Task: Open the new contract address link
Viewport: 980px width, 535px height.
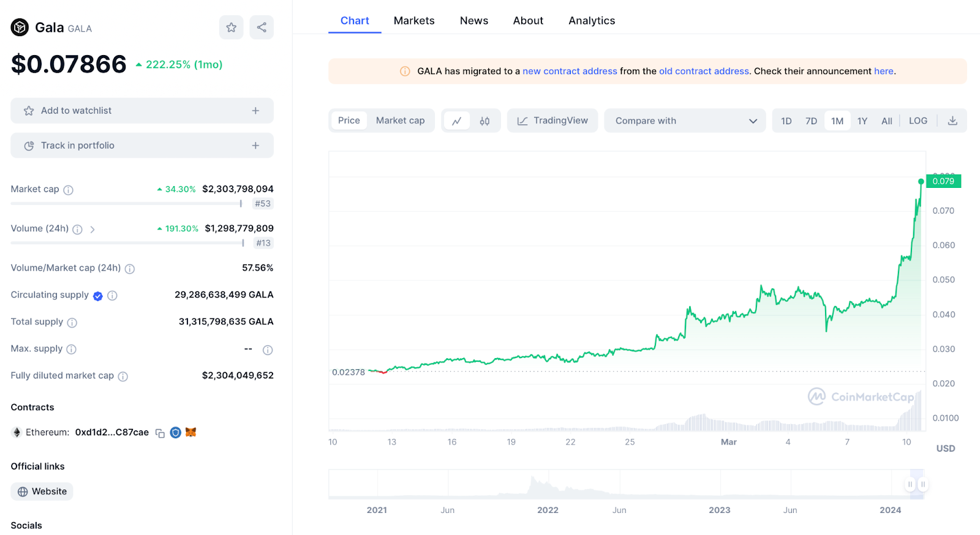Action: (570, 71)
